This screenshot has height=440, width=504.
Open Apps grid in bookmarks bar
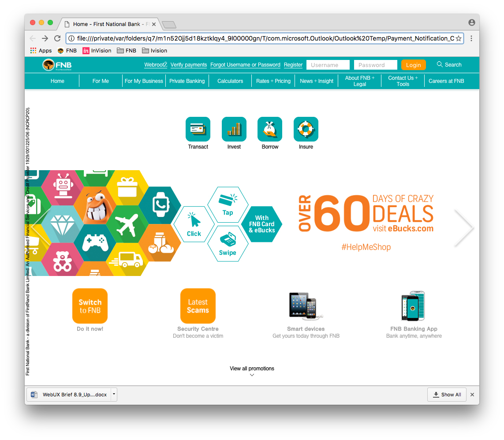pyautogui.click(x=41, y=50)
